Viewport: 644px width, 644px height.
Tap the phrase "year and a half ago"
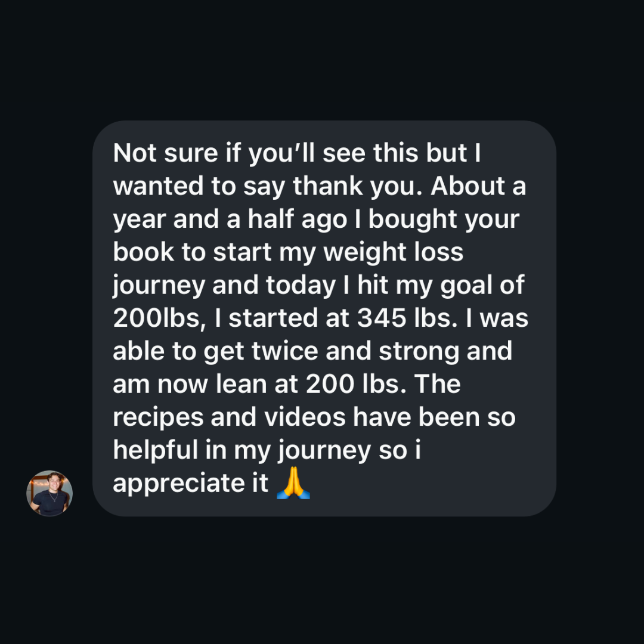click(230, 219)
